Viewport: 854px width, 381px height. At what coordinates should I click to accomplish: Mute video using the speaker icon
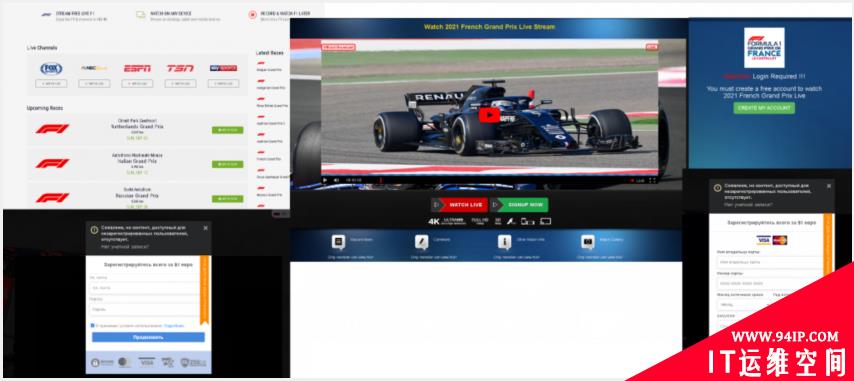(x=336, y=180)
